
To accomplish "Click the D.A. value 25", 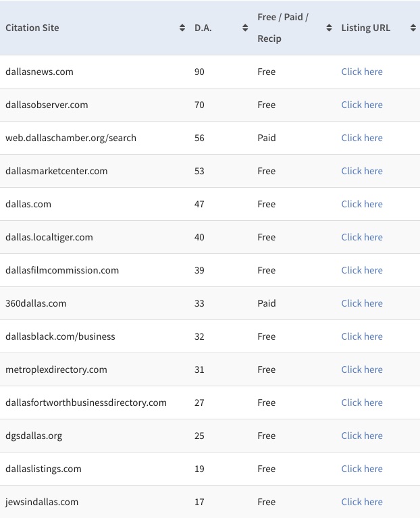I will click(199, 436).
